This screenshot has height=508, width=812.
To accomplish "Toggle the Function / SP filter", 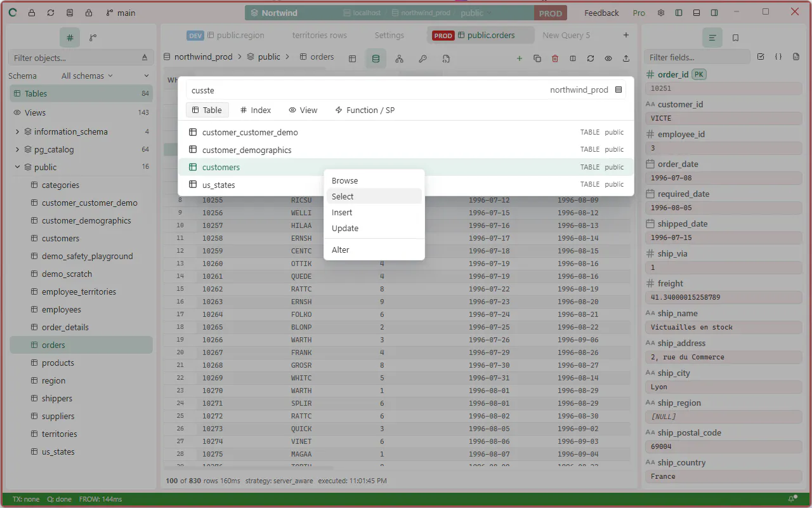I will pyautogui.click(x=365, y=110).
